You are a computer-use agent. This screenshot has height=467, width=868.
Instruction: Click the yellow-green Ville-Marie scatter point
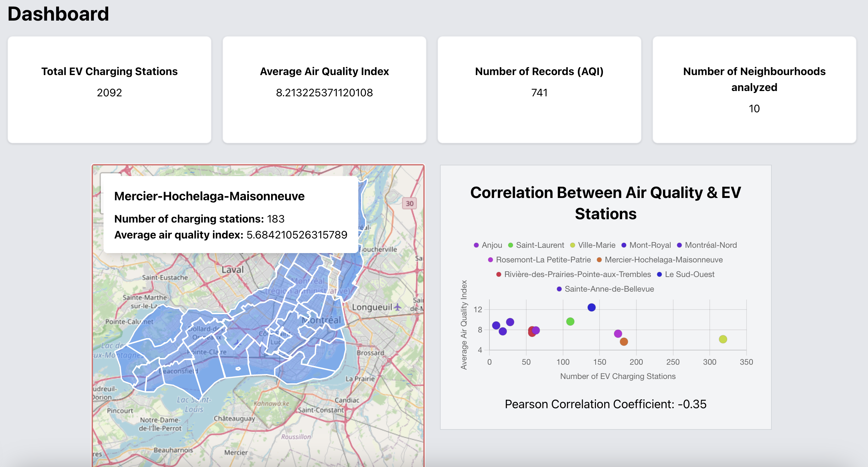[x=722, y=339]
